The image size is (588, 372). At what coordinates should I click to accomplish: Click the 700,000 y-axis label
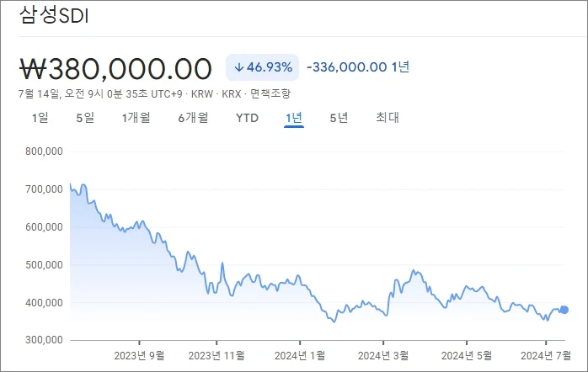[x=44, y=189]
